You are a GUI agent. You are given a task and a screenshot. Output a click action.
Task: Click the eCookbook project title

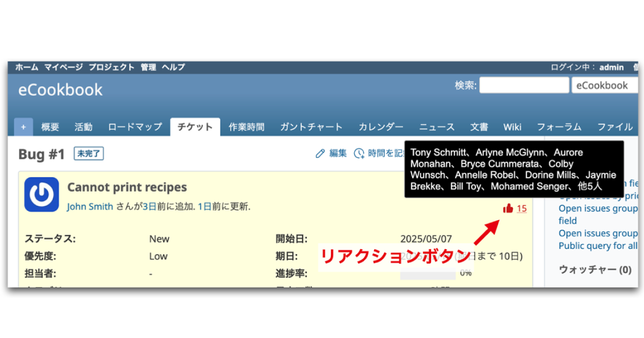61,90
